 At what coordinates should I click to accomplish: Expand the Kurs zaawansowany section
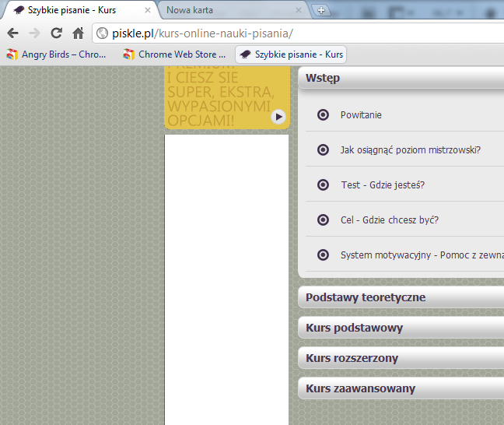(401, 388)
